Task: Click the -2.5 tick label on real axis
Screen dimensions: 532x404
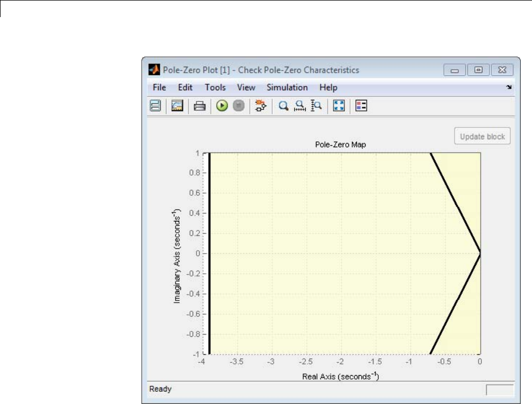Action: tap(305, 362)
